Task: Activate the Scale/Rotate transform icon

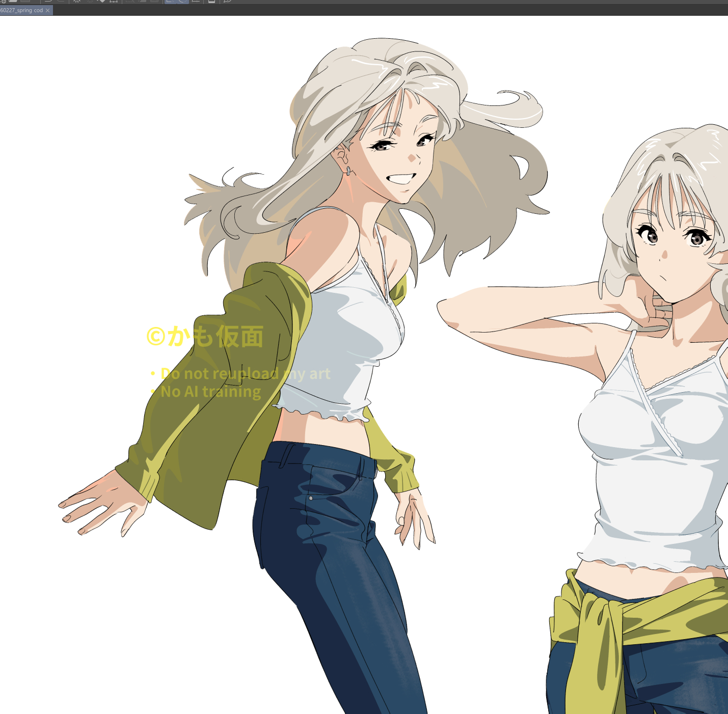Action: click(114, 1)
